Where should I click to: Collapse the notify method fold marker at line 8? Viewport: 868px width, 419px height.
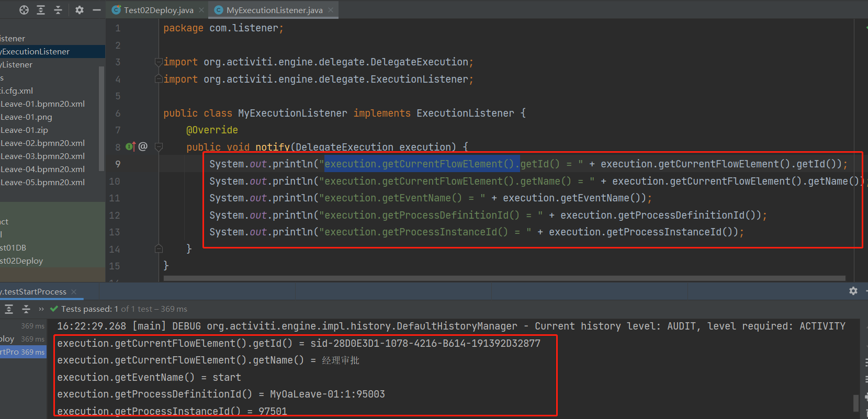click(159, 147)
